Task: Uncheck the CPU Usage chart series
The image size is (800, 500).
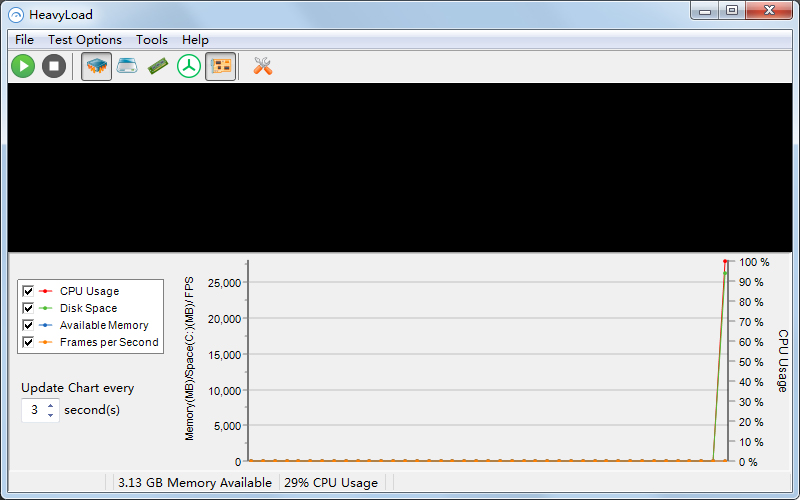Action: click(28, 291)
